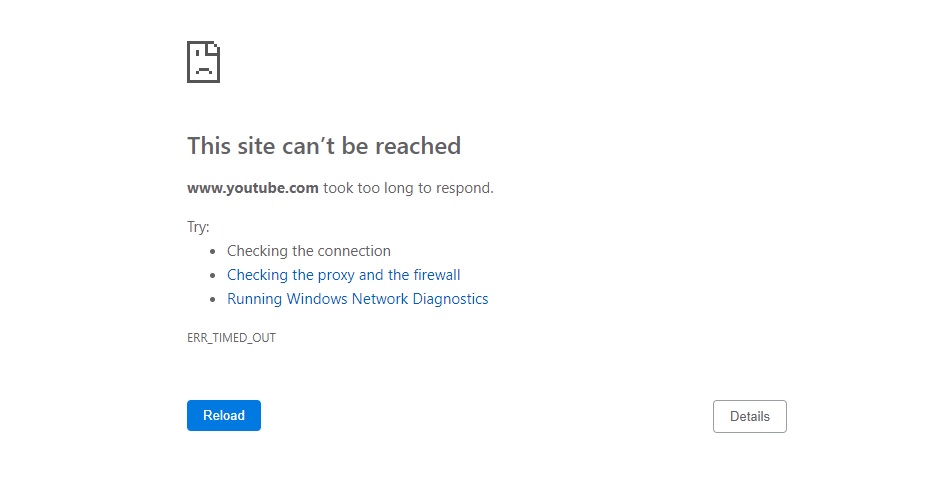This screenshot has width=930, height=477.
Task: Open the Details button
Action: pos(749,416)
